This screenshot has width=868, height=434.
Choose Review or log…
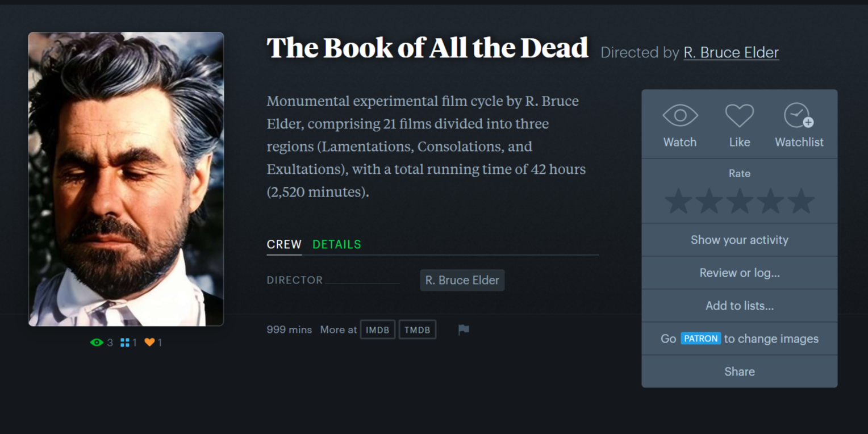point(740,273)
